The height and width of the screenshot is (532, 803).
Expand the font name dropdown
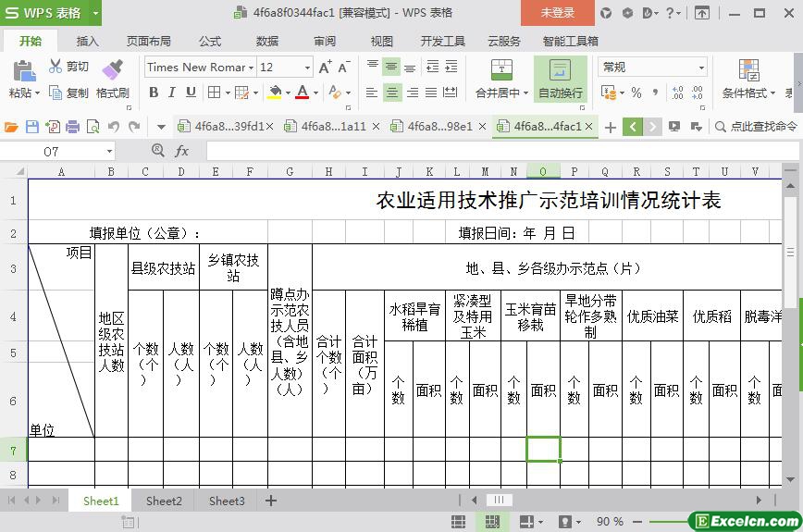tap(252, 68)
